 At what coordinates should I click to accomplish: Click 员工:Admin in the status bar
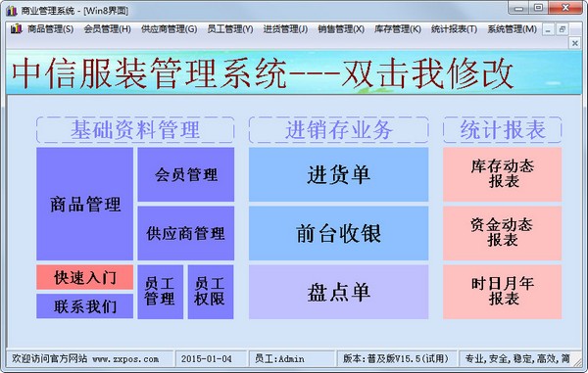tap(279, 358)
